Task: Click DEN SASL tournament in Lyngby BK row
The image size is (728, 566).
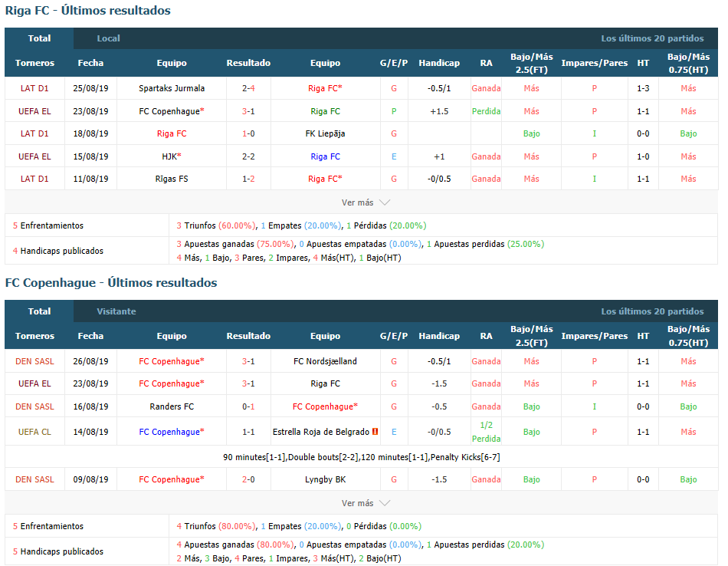Action: pos(34,479)
